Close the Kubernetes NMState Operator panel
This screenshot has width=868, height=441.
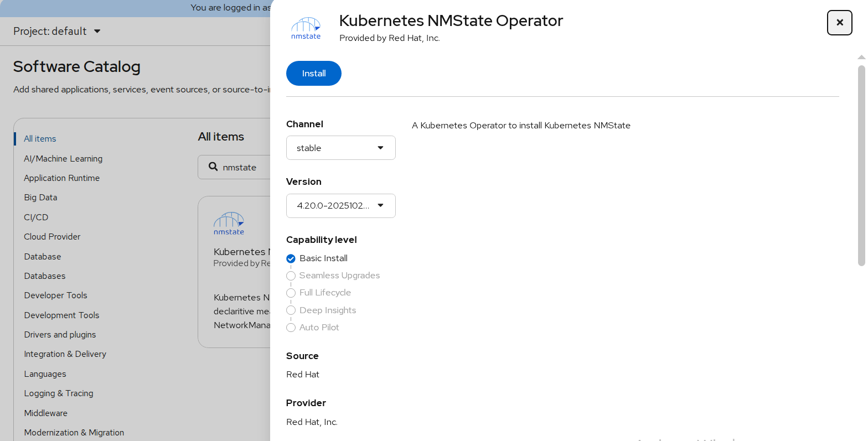click(x=839, y=23)
